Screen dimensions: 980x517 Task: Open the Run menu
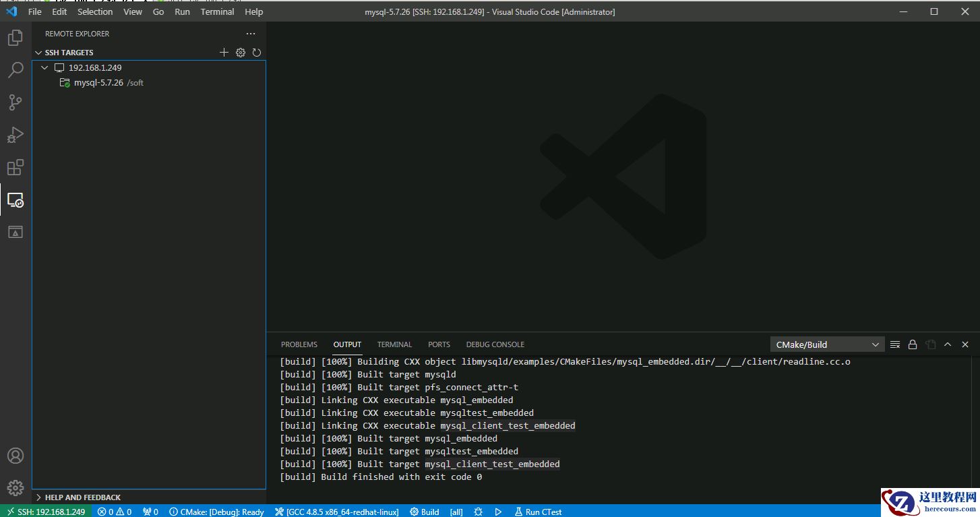pyautogui.click(x=182, y=11)
